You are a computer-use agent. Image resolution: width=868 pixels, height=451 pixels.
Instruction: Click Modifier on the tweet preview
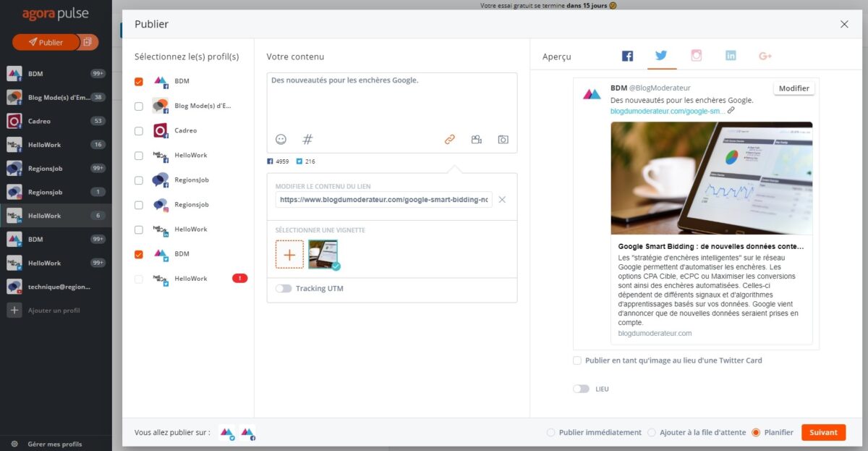coord(793,88)
